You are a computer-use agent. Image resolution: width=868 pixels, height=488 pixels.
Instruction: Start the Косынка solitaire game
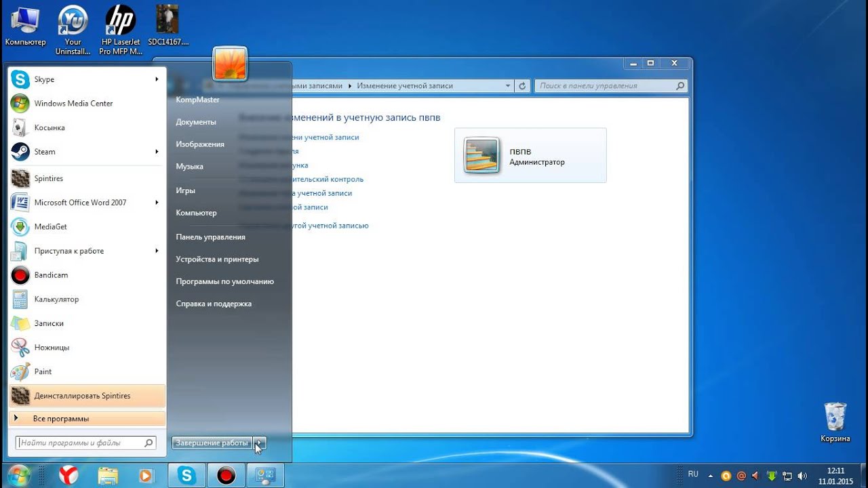point(87,127)
